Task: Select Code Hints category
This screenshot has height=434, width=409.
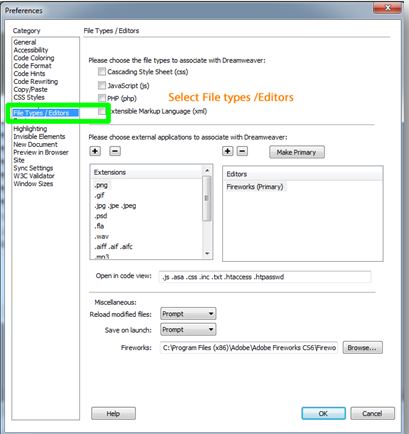Action: click(29, 74)
